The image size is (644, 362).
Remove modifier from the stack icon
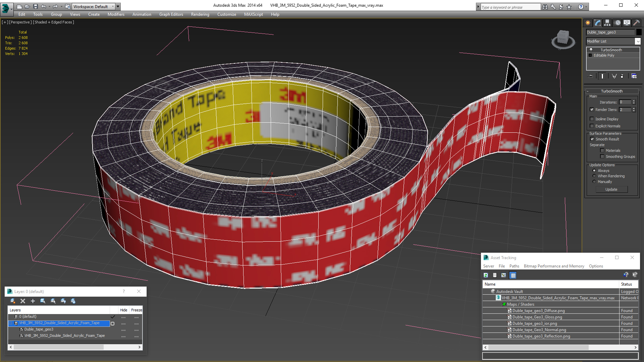click(622, 76)
